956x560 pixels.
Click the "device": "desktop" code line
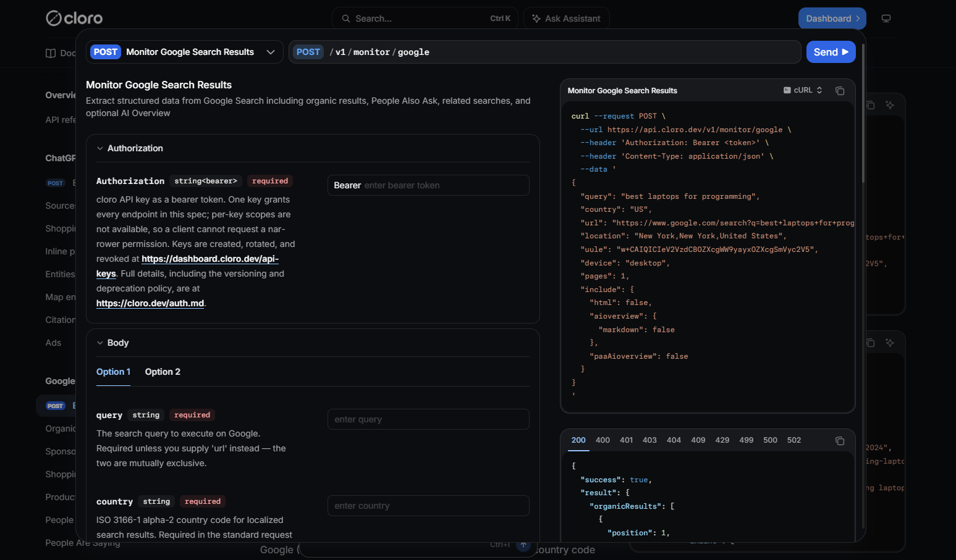point(625,263)
